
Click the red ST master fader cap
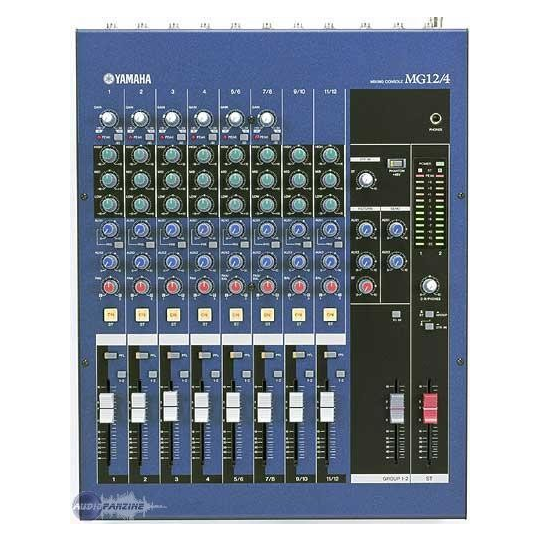click(430, 408)
